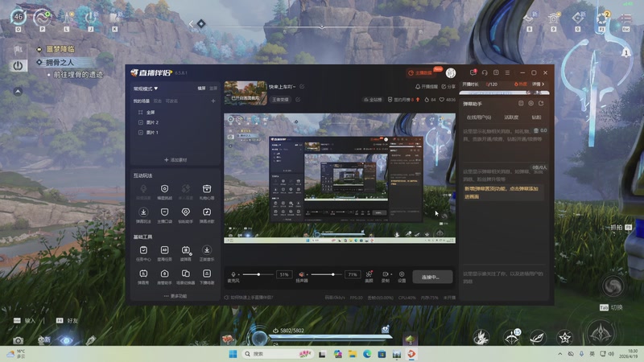Open the 场景切换器 scene switcher tool

186,277
